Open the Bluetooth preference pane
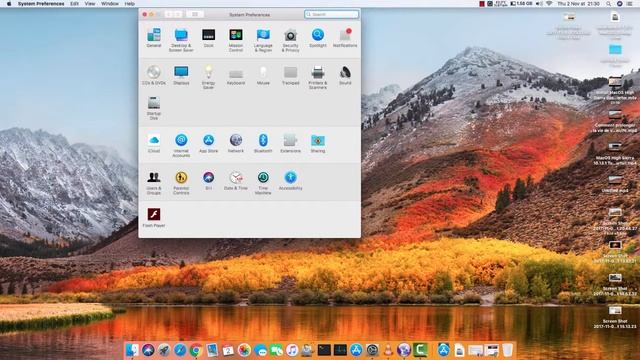Screen dimensions: 640x360 263,143
